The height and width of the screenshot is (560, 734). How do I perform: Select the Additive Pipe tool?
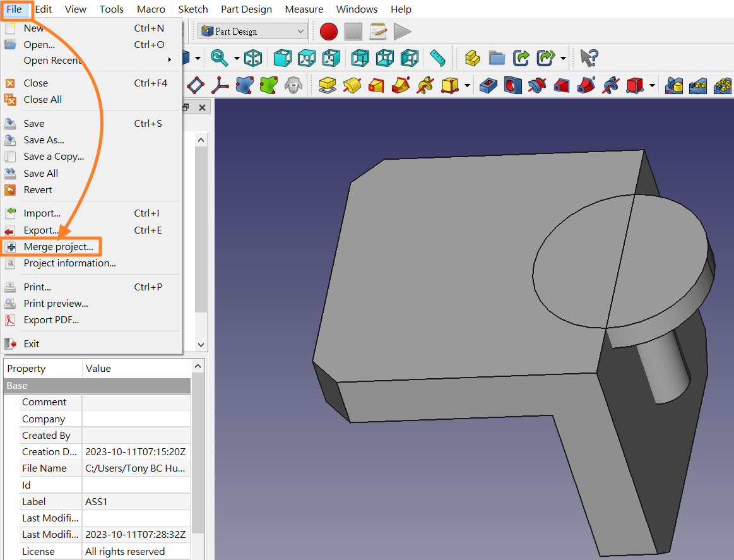(x=401, y=85)
